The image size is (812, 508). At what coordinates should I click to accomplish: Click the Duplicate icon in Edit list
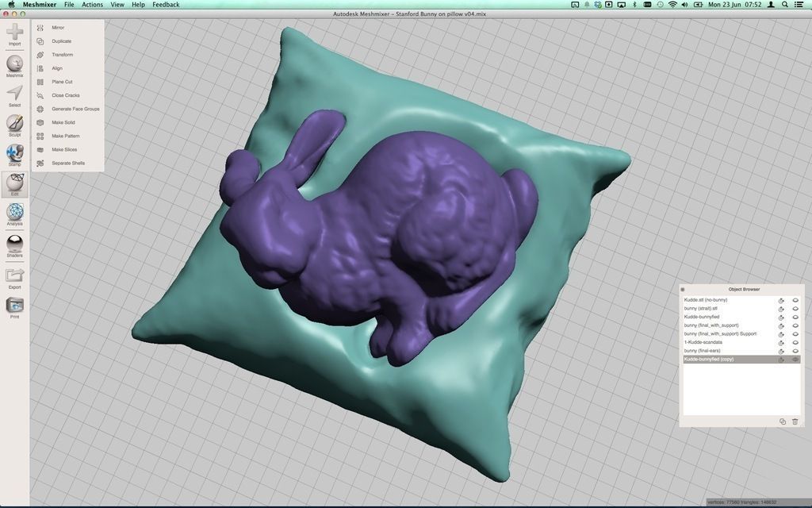[x=40, y=41]
